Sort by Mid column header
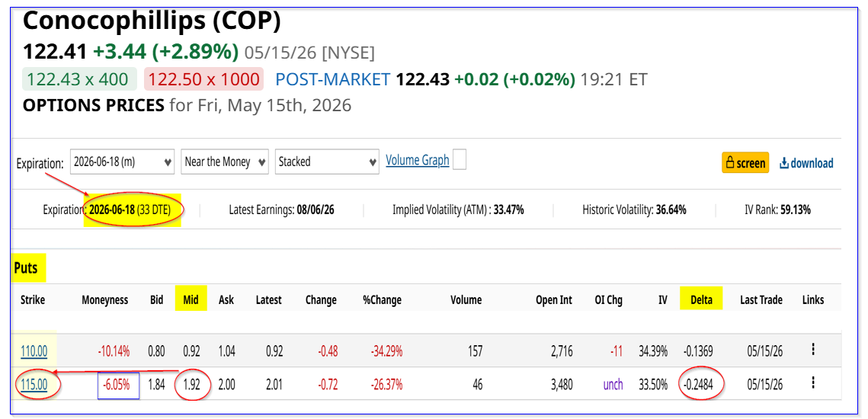 tap(191, 300)
